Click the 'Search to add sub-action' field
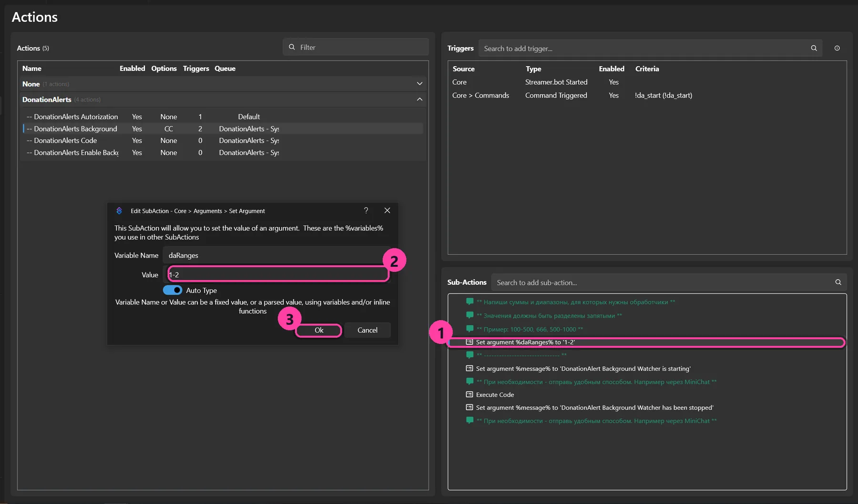858x504 pixels. (669, 282)
